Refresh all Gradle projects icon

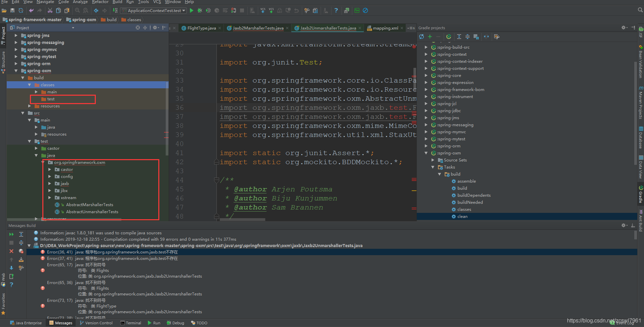point(421,37)
